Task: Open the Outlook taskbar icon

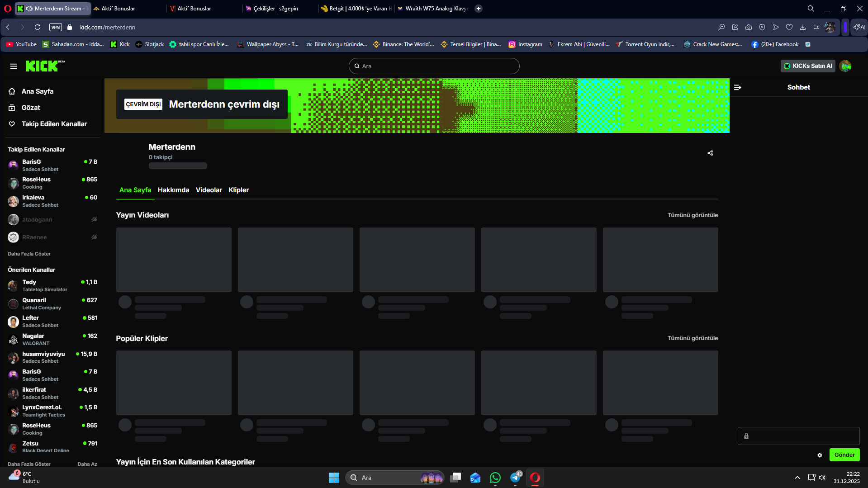Action: click(x=475, y=478)
